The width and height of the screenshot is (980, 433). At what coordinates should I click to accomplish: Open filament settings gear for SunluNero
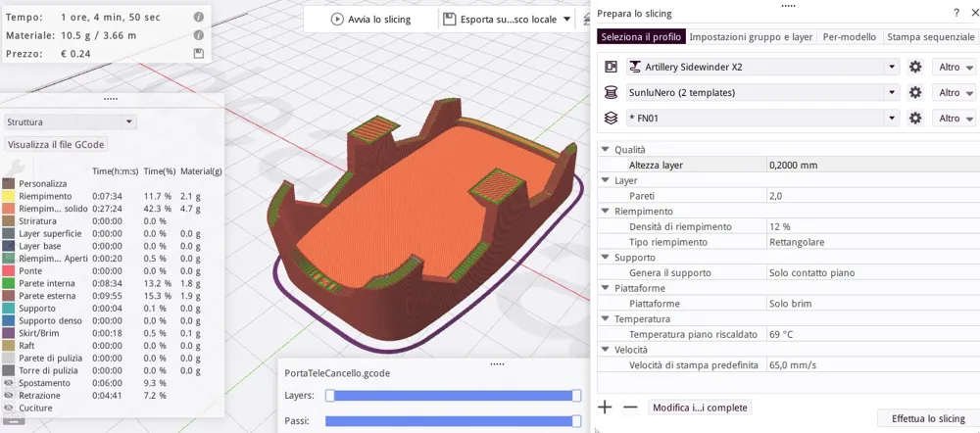[x=915, y=92]
